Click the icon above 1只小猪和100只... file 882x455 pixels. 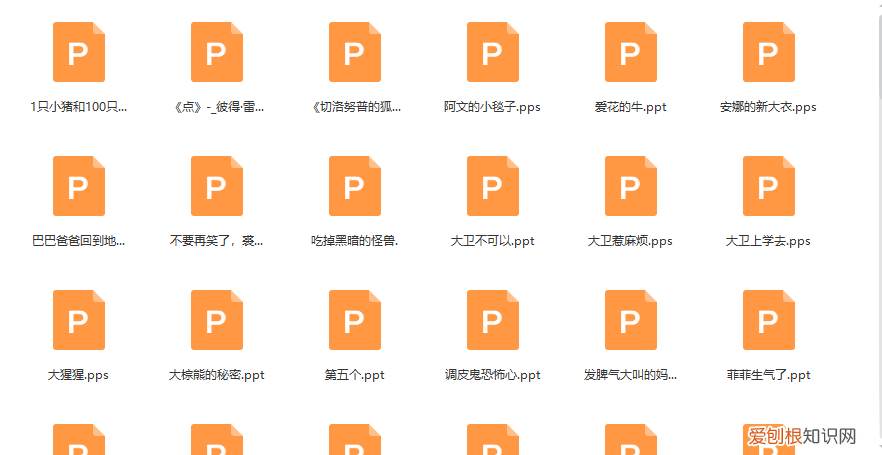pos(79,52)
